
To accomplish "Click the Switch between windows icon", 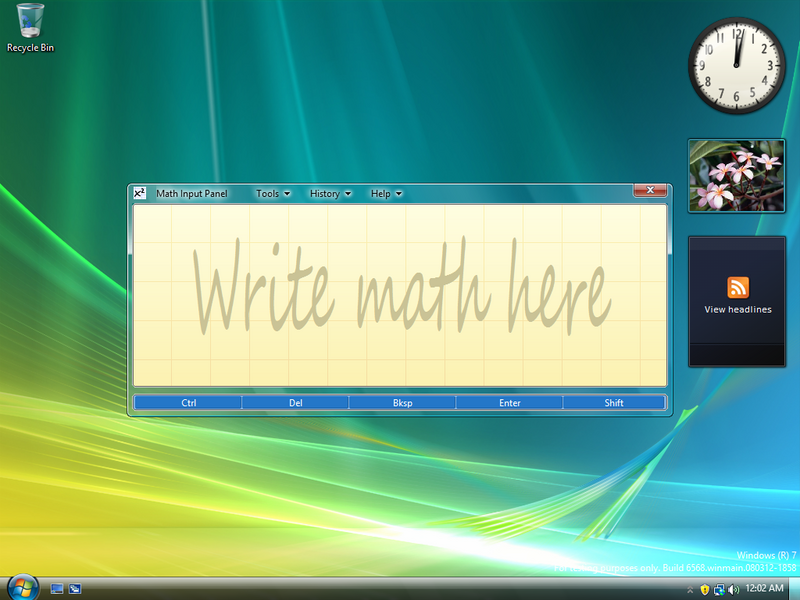I will click(75, 589).
